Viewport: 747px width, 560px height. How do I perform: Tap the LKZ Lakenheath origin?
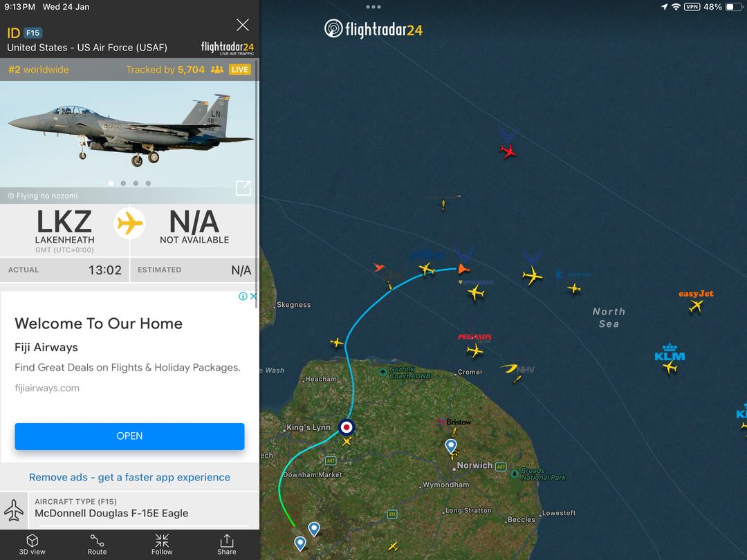[64, 230]
